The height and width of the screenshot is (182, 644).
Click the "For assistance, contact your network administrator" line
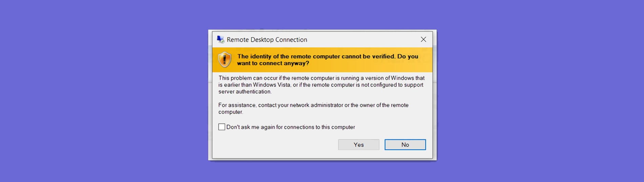313,105
